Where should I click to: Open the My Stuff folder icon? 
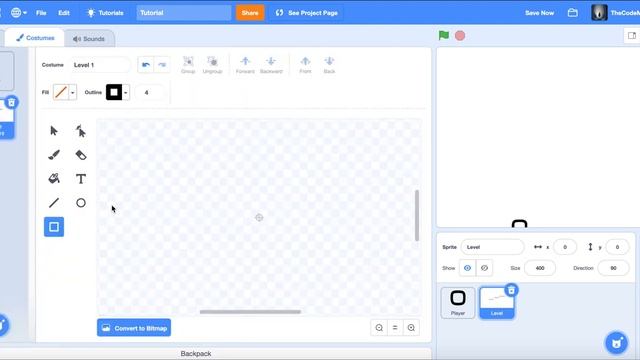(x=573, y=13)
